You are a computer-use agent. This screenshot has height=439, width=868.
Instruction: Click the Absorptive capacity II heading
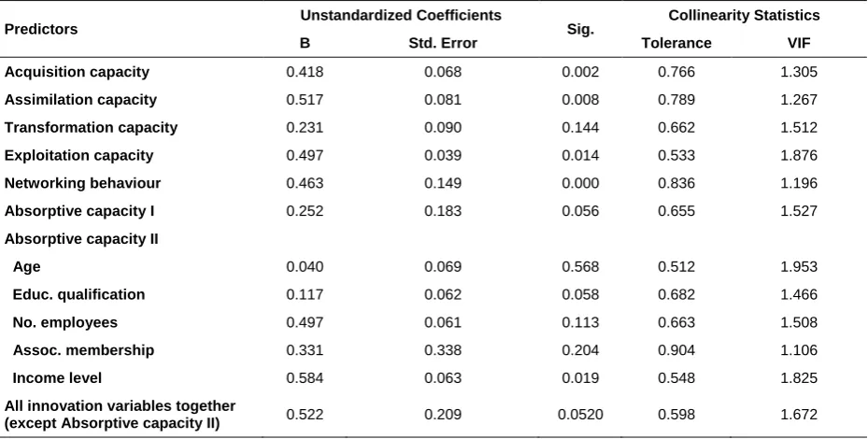81,238
